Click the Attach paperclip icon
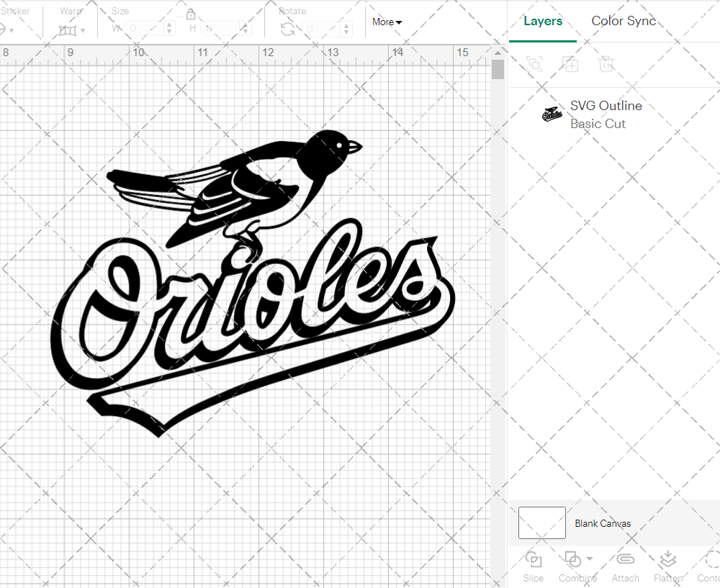The image size is (720, 588). [625, 560]
